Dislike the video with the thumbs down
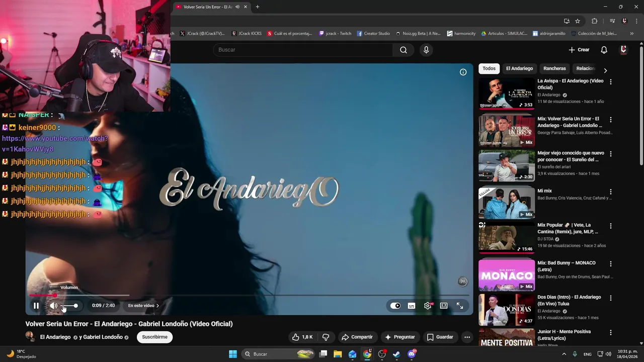 coord(326,337)
